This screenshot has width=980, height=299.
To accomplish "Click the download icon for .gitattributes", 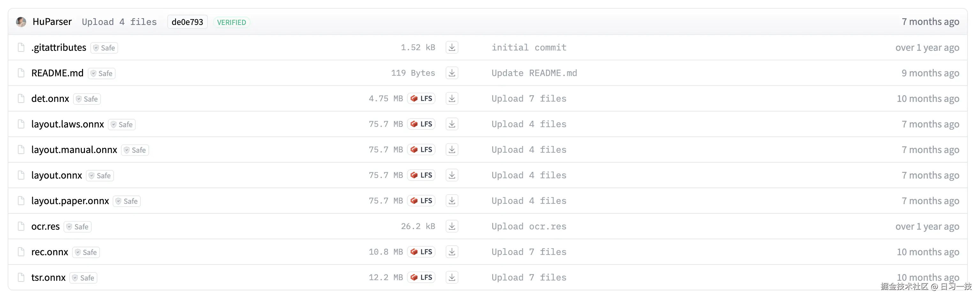I will (452, 48).
